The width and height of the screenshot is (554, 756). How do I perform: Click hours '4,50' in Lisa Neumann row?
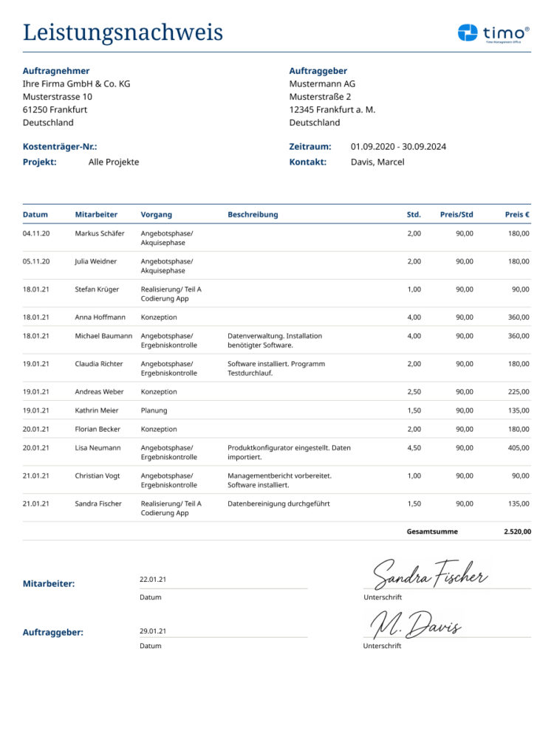pos(414,448)
